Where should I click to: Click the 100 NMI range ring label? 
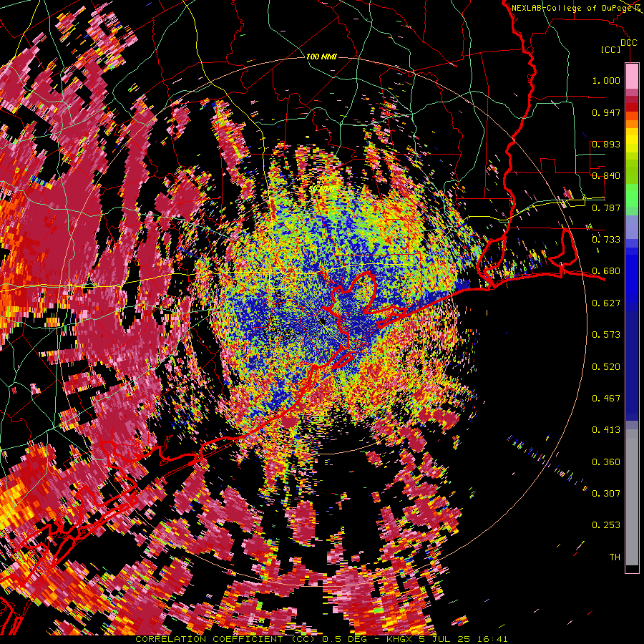(x=321, y=57)
